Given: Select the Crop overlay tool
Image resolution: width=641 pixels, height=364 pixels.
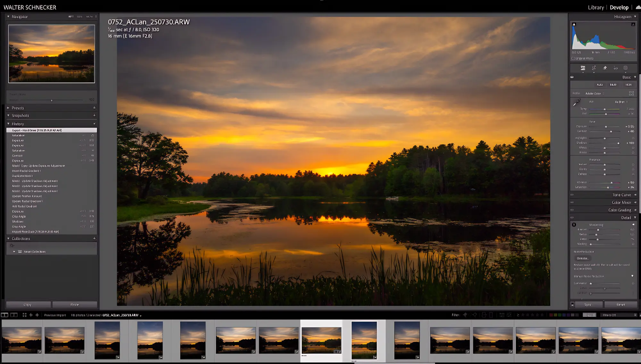Looking at the screenshot, I should pos(594,68).
